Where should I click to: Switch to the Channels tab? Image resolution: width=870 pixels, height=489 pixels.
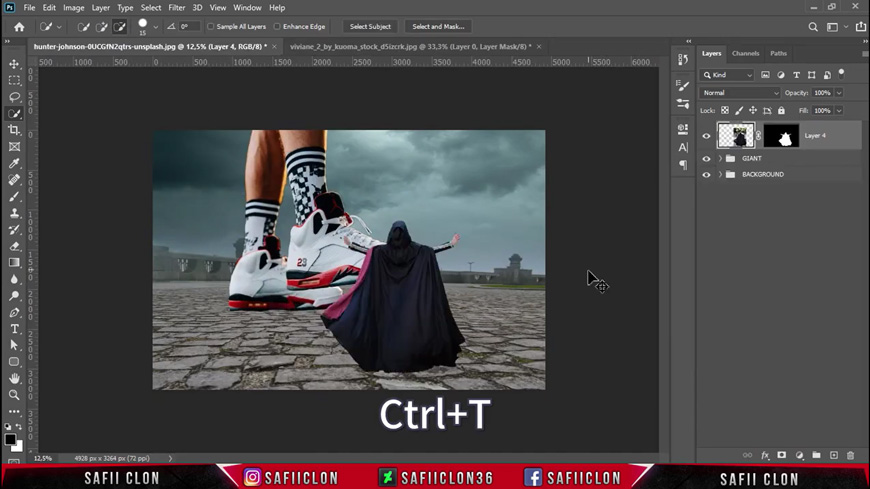(x=745, y=54)
